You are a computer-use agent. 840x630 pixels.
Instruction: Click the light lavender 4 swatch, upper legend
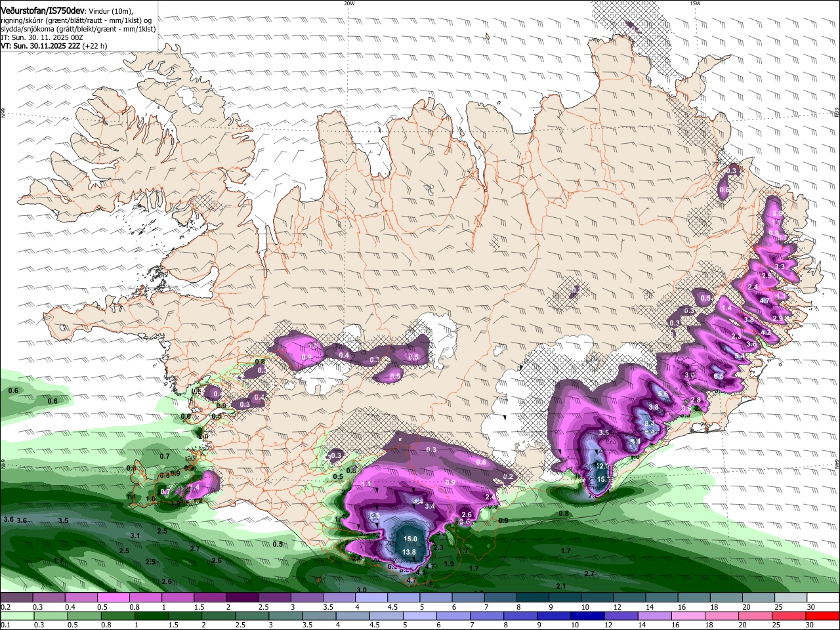click(371, 598)
